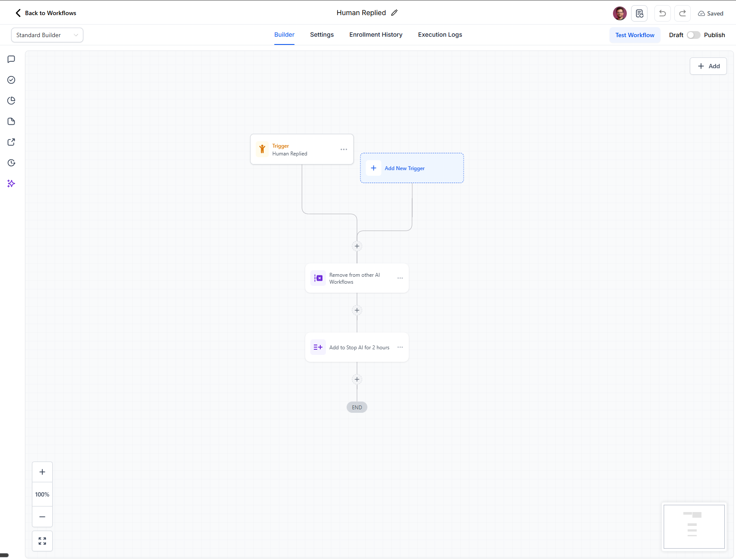Rename the workflow using the pencil icon
736x560 pixels.
[394, 13]
